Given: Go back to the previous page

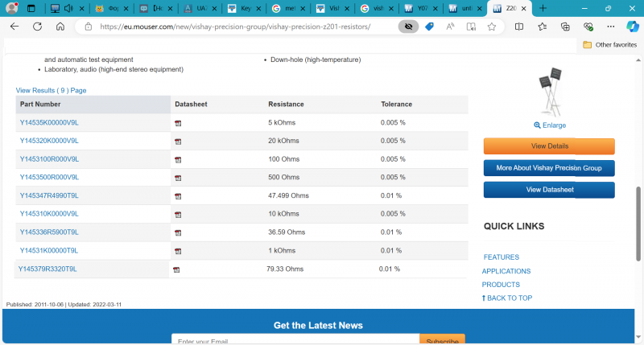Looking at the screenshot, I should pyautogui.click(x=14, y=27).
